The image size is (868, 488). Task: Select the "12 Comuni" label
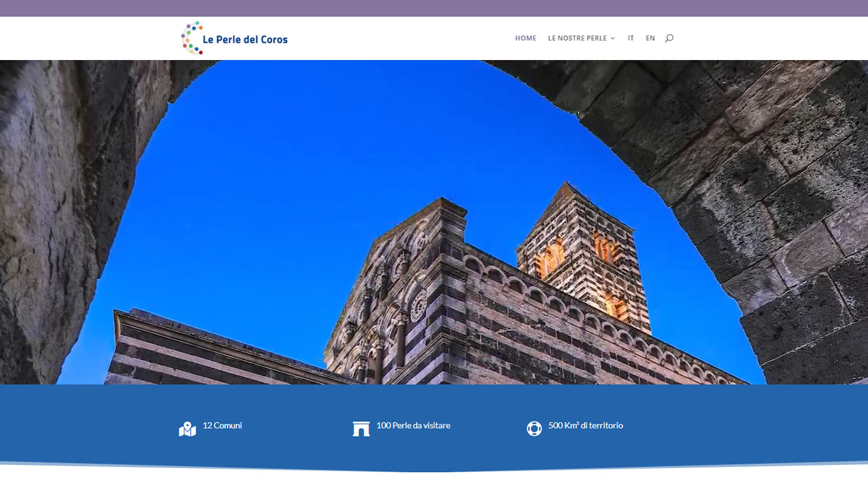222,426
